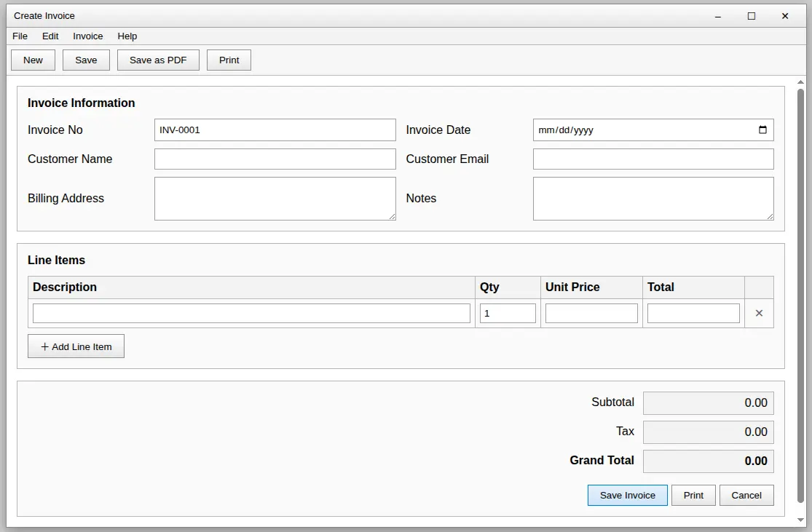
Task: Click the Print toolbar button
Action: coord(229,60)
